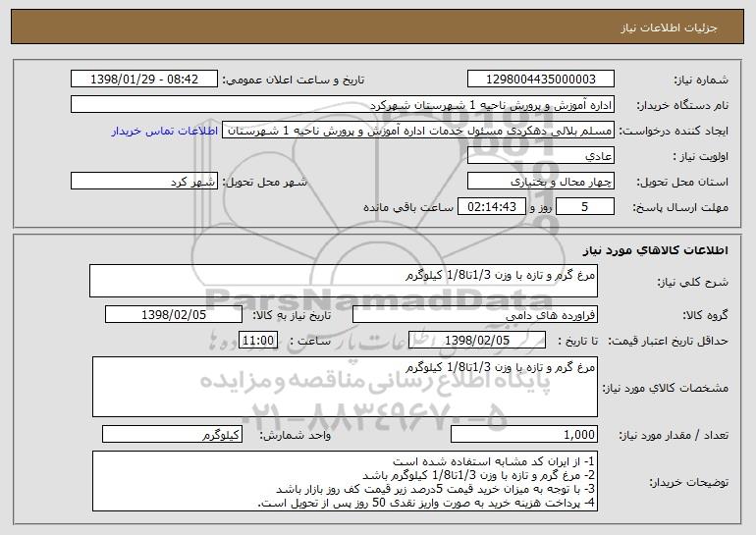Click the unit field کیلوگرم
The height and width of the screenshot is (535, 756).
172,434
